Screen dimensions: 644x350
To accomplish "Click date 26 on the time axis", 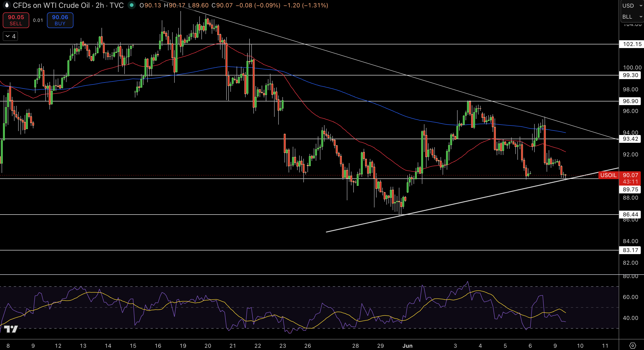I will tap(308, 346).
